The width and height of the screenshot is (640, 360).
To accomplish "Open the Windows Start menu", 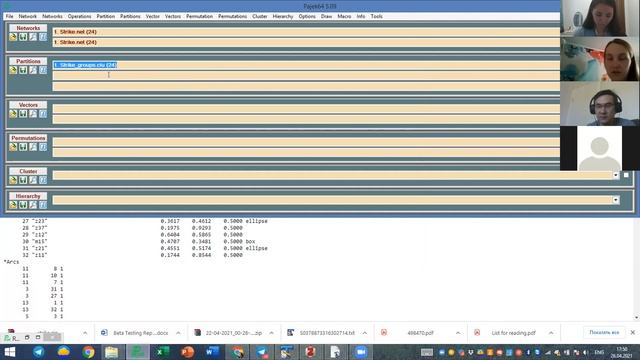I will tap(9, 352).
